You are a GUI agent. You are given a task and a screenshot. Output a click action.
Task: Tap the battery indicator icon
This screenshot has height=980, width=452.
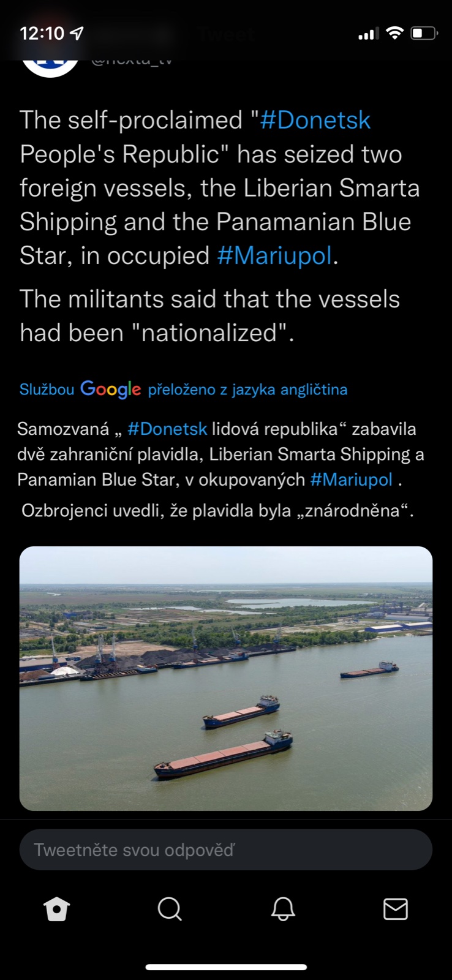pos(424,33)
